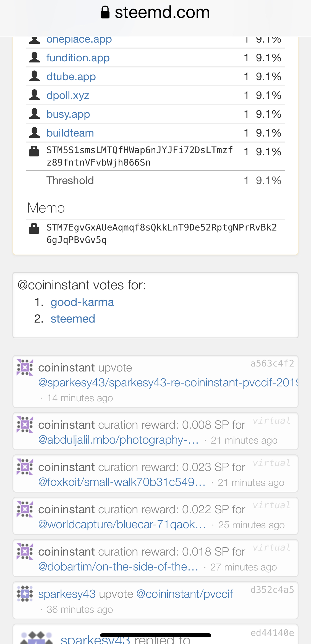The height and width of the screenshot is (644, 311).
Task: Open @dobartim/on-the-side-of-the post link
Action: 118,567
